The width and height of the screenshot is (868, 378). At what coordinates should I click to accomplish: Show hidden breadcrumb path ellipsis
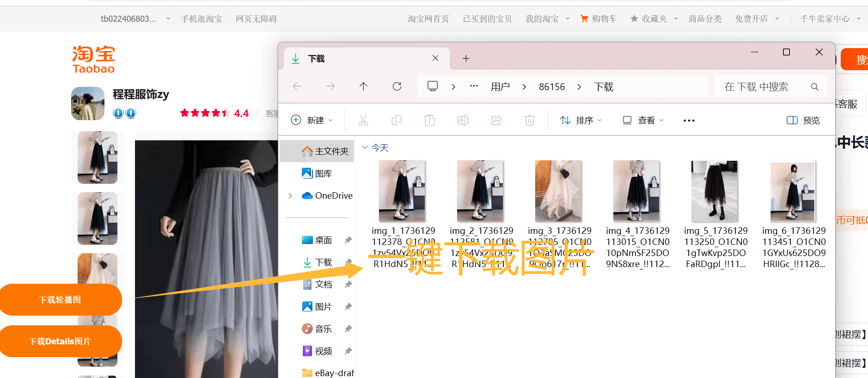[x=474, y=86]
